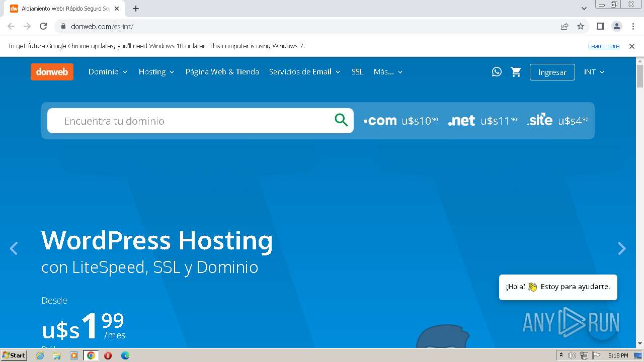Click the address bar URL
The image size is (644, 362).
(102, 26)
